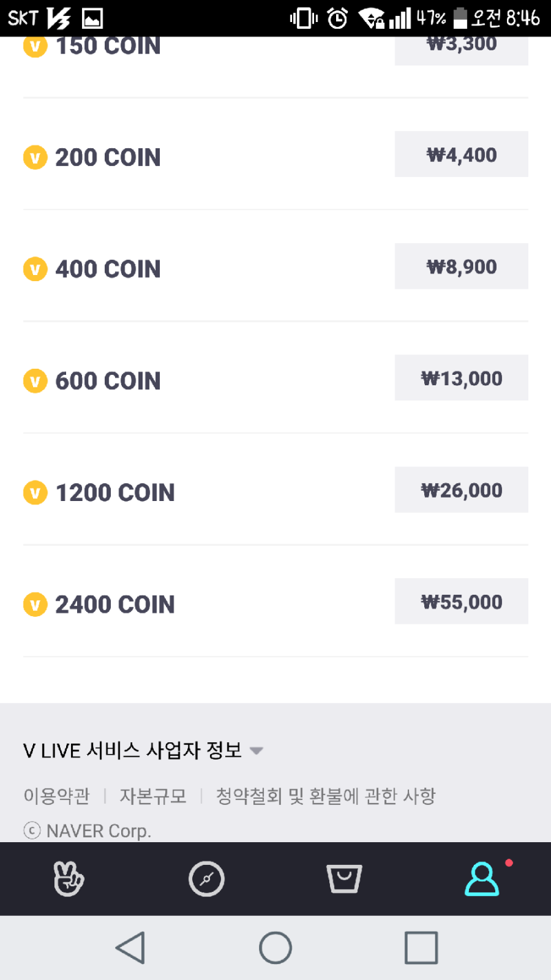
Task: Tap the coin icon beside 200 COIN
Action: [x=35, y=157]
